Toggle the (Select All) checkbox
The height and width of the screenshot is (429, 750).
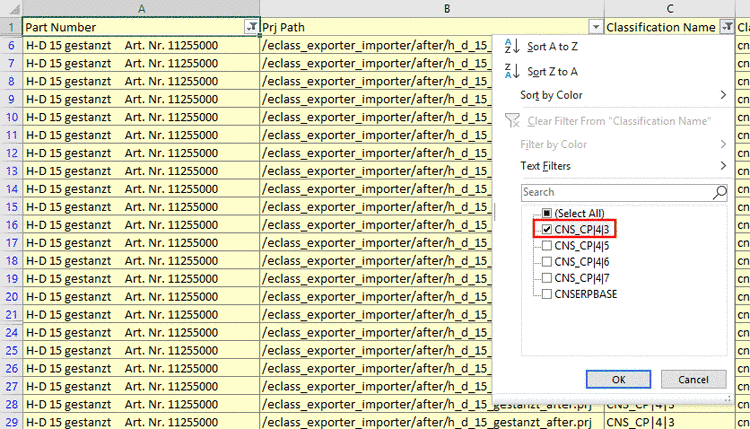click(547, 213)
